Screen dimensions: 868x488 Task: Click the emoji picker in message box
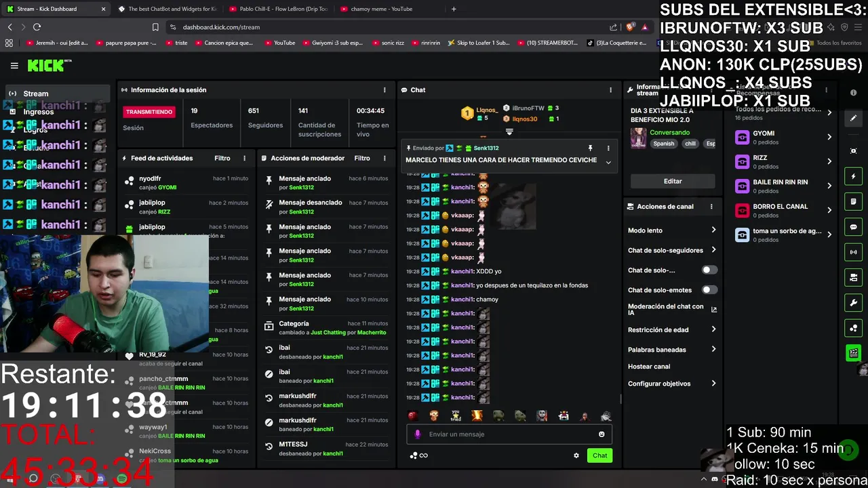tap(601, 434)
